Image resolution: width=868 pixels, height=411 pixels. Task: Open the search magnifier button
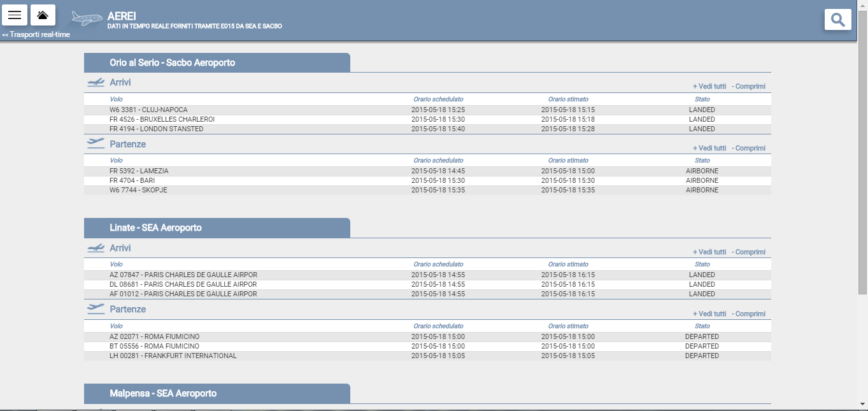(837, 20)
